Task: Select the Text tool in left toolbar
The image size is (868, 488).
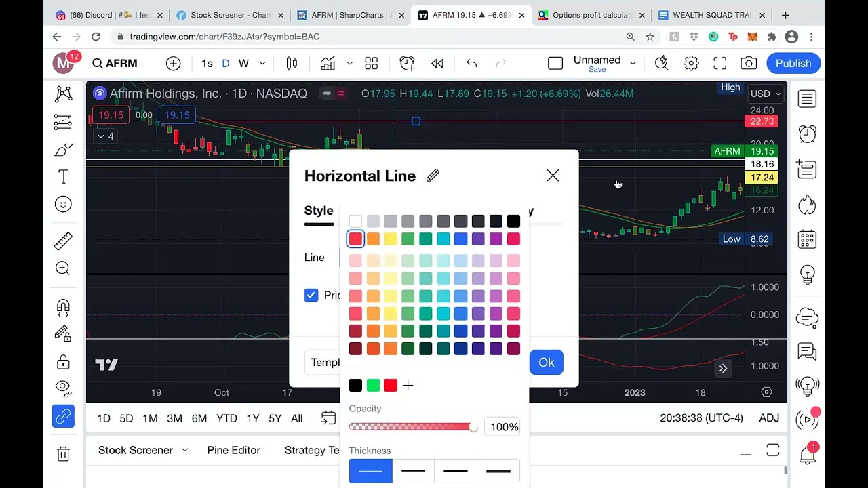Action: click(63, 177)
